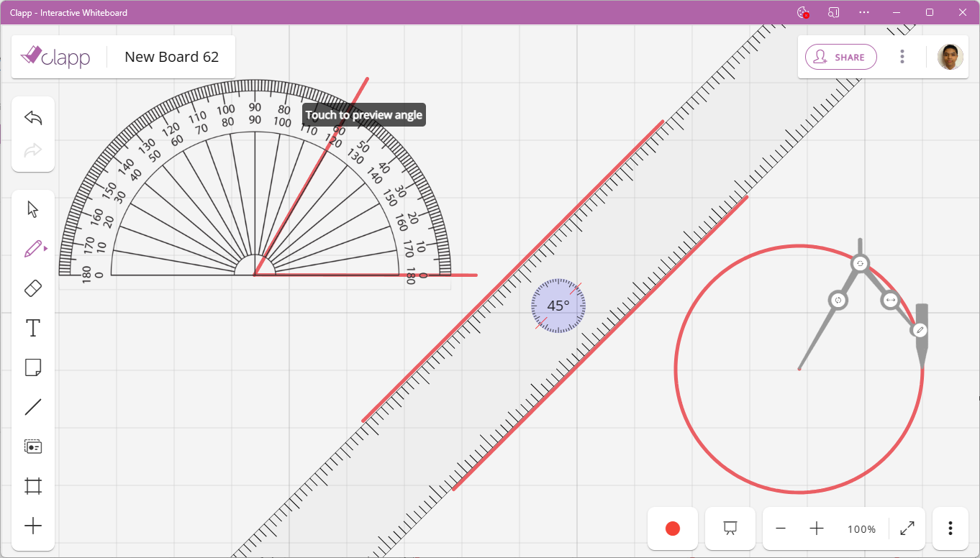This screenshot has height=558, width=980.
Task: Click the undo arrow
Action: pyautogui.click(x=32, y=116)
